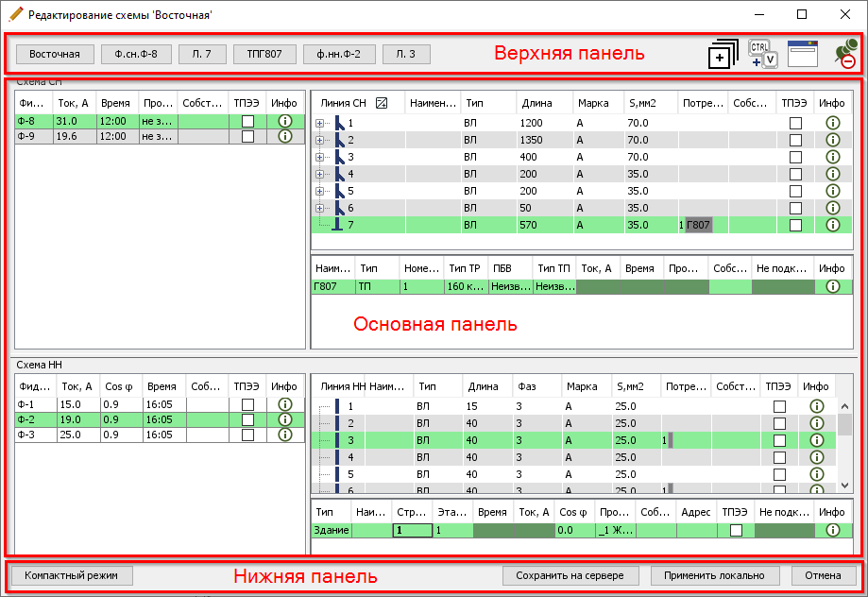This screenshot has width=868, height=597.
Task: Go to ТПГ807 breadcrumb
Action: point(264,54)
